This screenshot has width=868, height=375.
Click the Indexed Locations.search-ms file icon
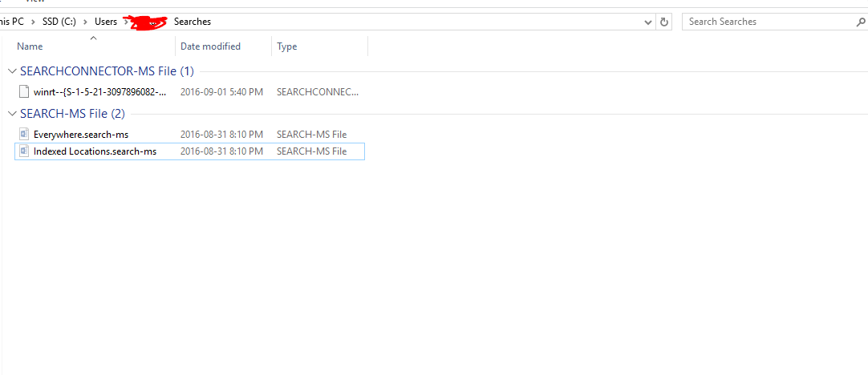[23, 151]
